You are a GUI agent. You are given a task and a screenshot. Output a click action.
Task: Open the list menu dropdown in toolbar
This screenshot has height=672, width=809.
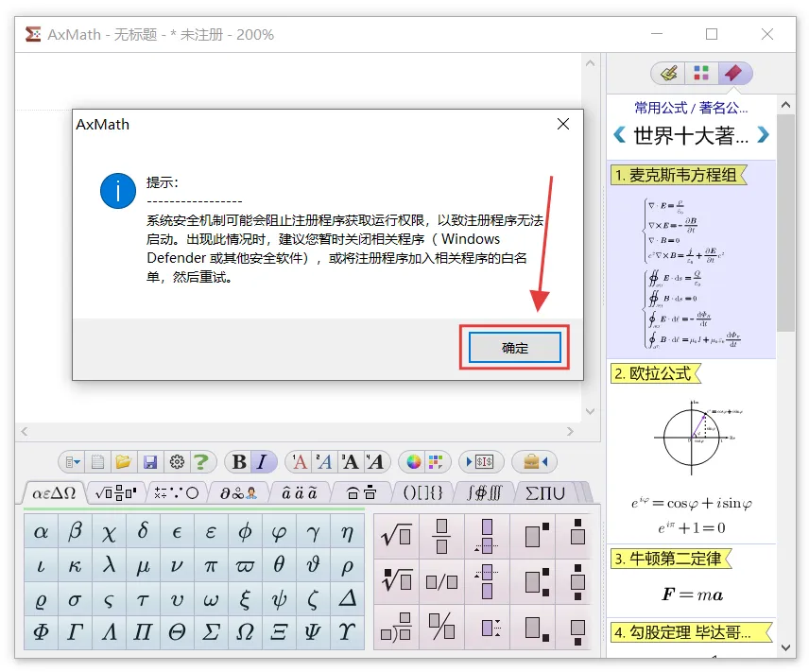[72, 461]
